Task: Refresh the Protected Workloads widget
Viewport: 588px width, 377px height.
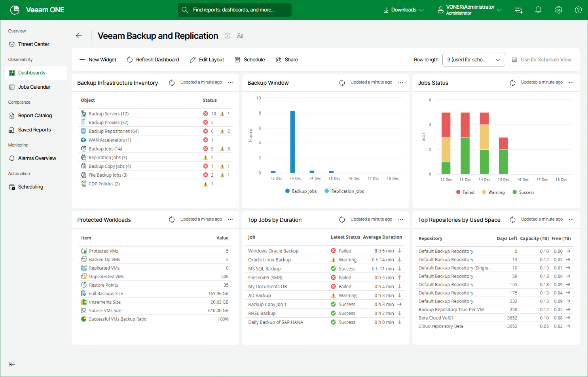Action: click(x=172, y=220)
